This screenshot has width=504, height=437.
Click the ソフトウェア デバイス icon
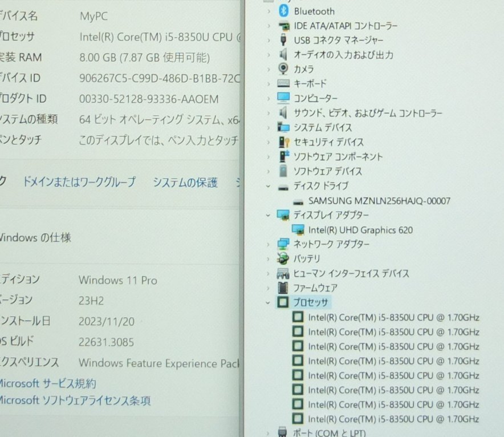coord(283,171)
